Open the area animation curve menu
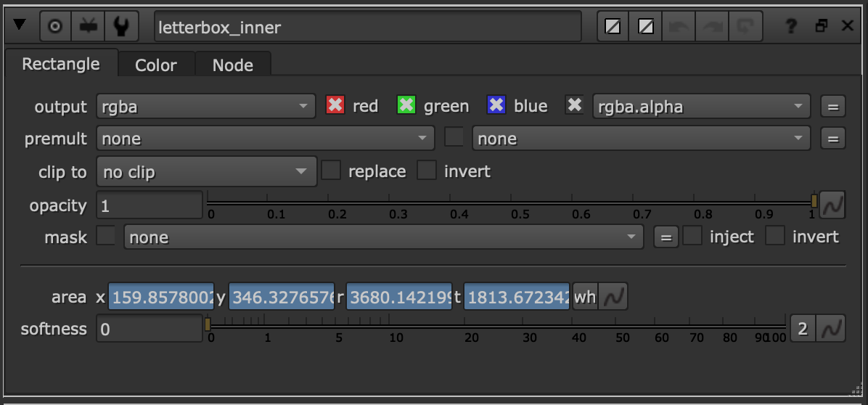This screenshot has width=868, height=405. [615, 297]
